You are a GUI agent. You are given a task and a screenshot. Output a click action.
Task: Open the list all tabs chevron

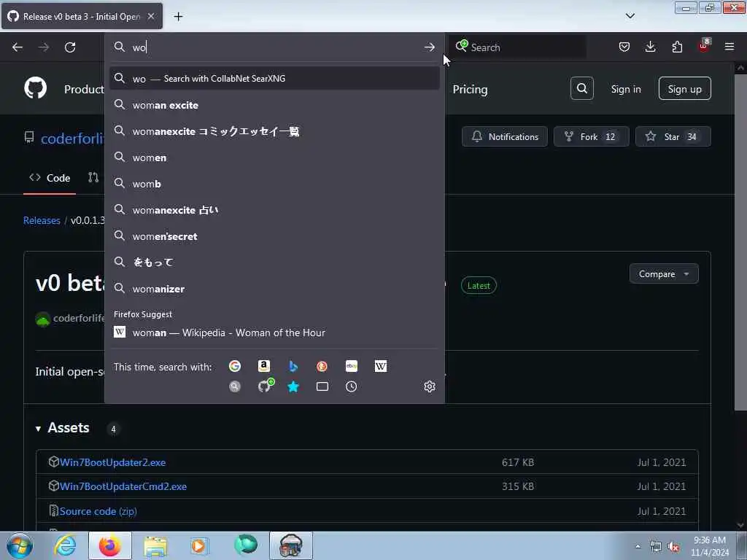pyautogui.click(x=630, y=16)
